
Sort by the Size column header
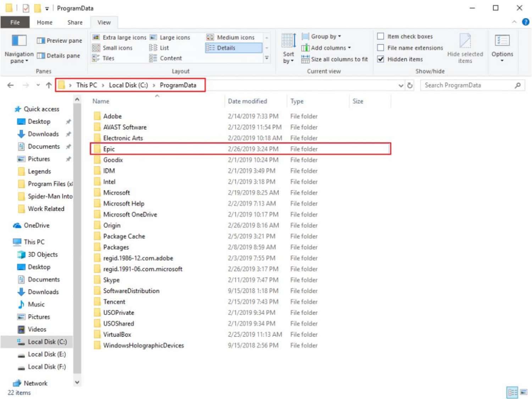370,101
